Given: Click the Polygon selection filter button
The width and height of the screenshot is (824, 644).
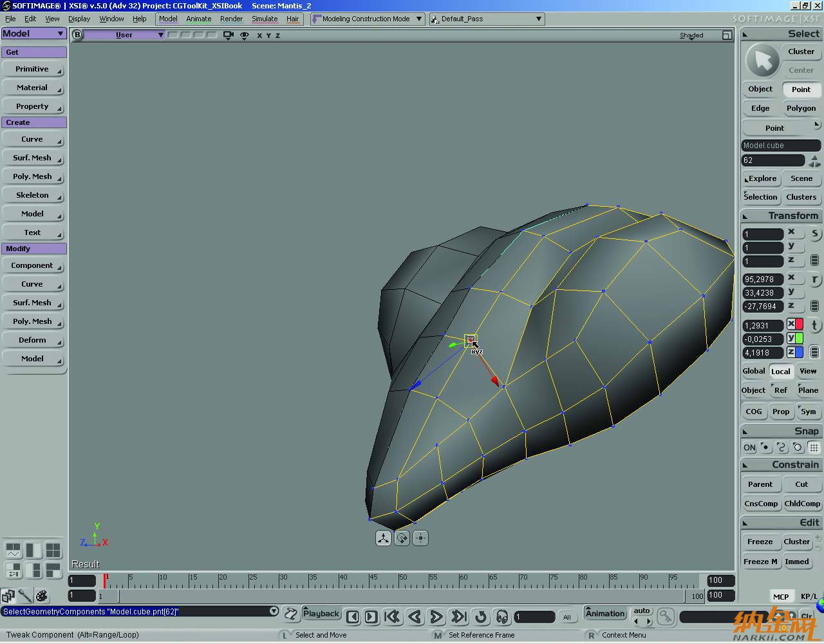Looking at the screenshot, I should pos(801,108).
